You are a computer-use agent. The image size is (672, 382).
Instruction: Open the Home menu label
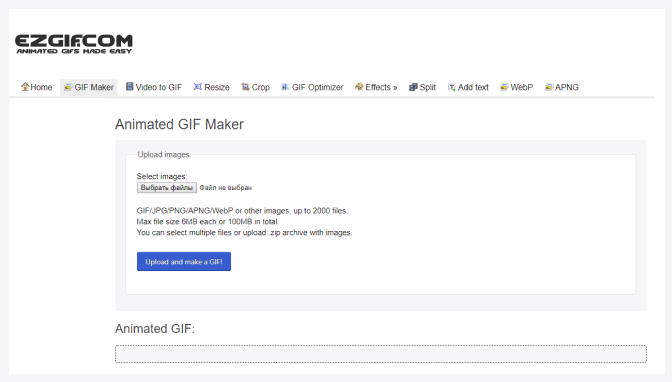point(41,87)
